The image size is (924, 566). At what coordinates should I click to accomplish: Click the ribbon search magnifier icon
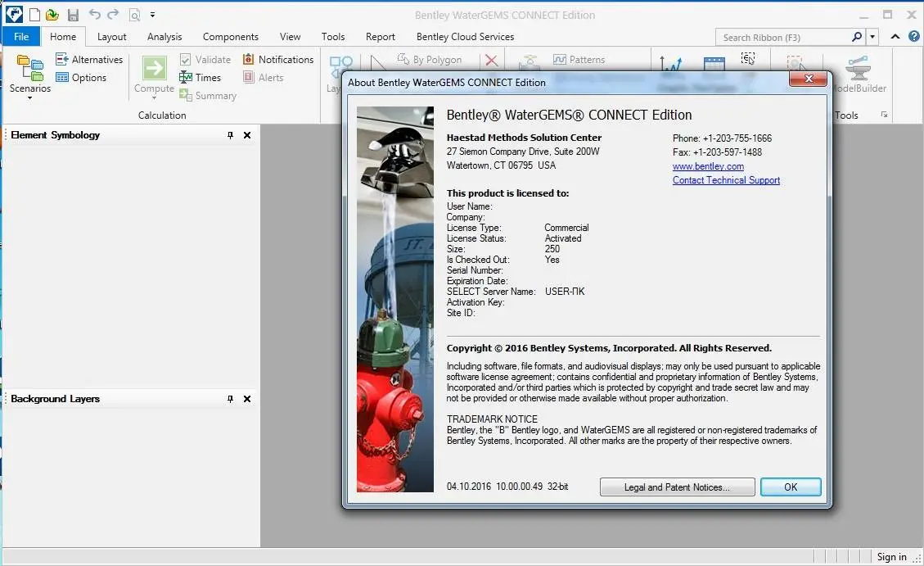point(857,37)
